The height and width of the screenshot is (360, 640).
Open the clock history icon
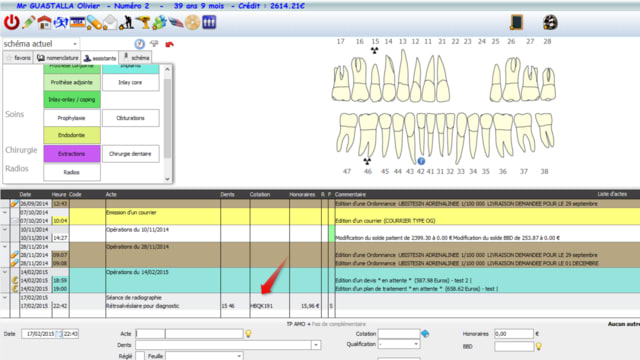tap(140, 44)
